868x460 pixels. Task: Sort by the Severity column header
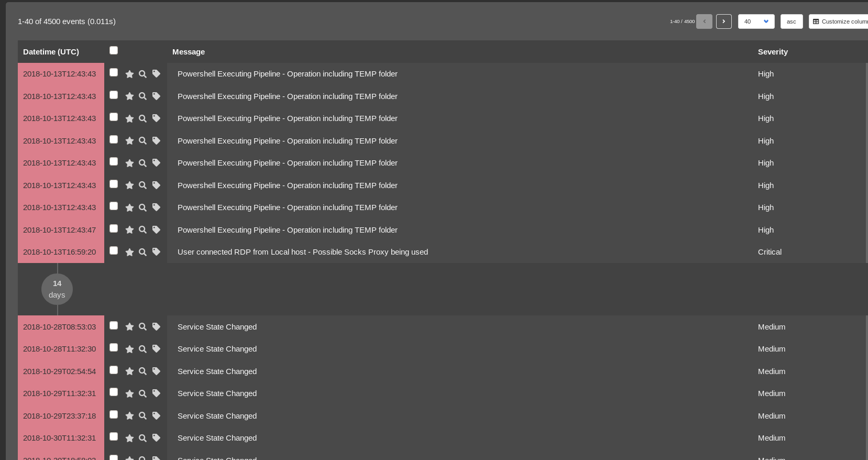[773, 51]
